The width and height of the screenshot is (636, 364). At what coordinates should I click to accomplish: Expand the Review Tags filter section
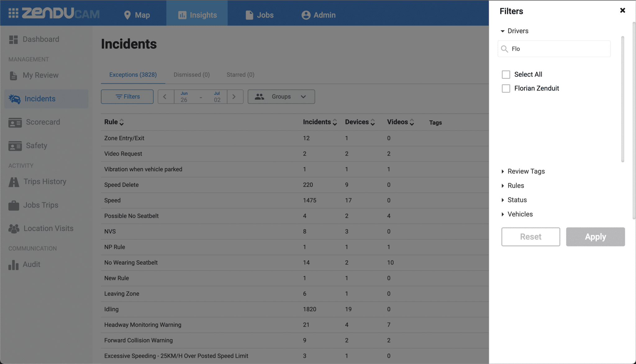click(523, 171)
